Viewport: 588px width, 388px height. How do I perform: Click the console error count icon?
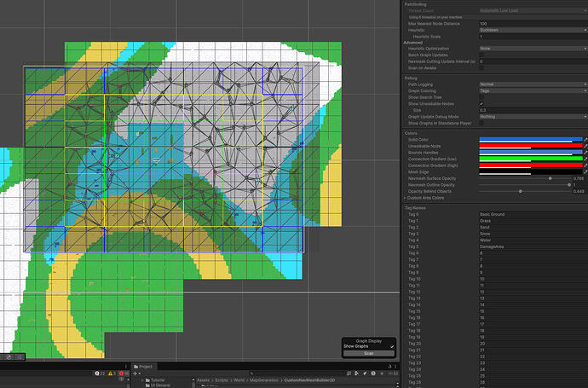point(122,374)
